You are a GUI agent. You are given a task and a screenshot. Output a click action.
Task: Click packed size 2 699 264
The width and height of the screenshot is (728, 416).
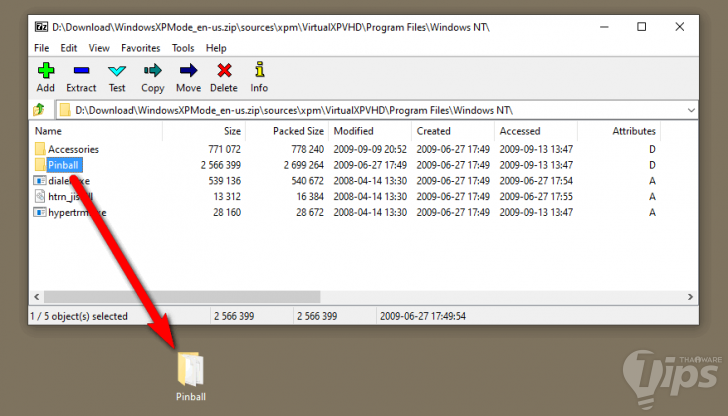[304, 165]
